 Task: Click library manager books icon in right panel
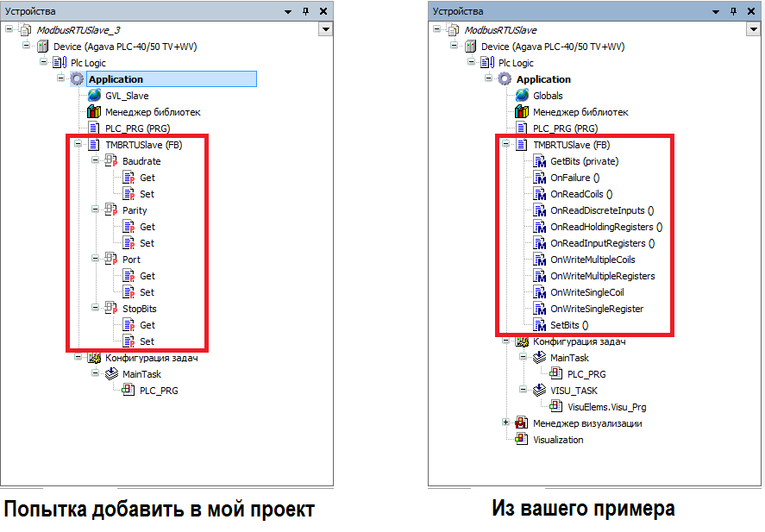522,112
